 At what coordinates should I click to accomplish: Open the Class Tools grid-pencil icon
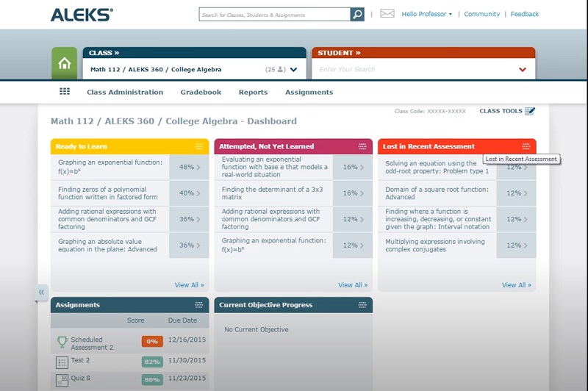click(x=530, y=111)
